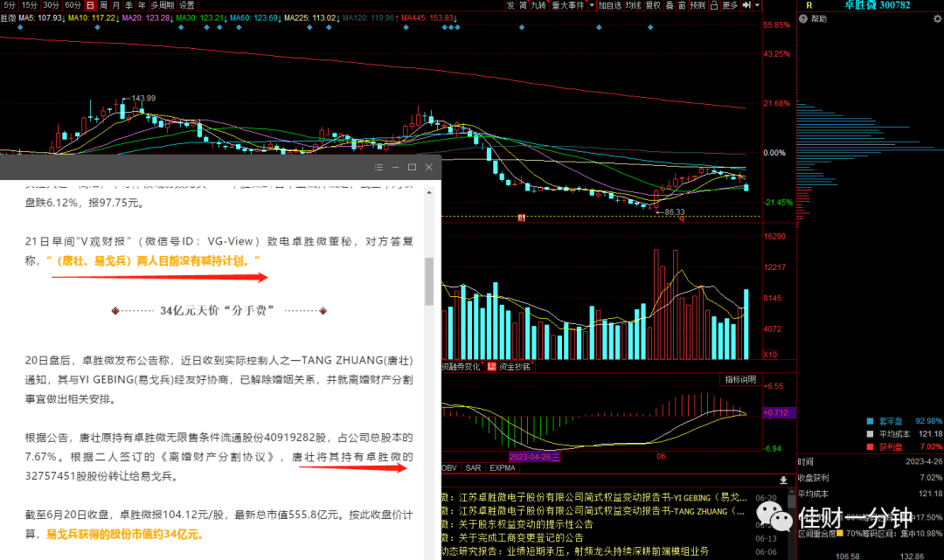The width and height of the screenshot is (944, 560).
Task: Open the 预测 forecast tool
Action: pyautogui.click(x=698, y=5)
